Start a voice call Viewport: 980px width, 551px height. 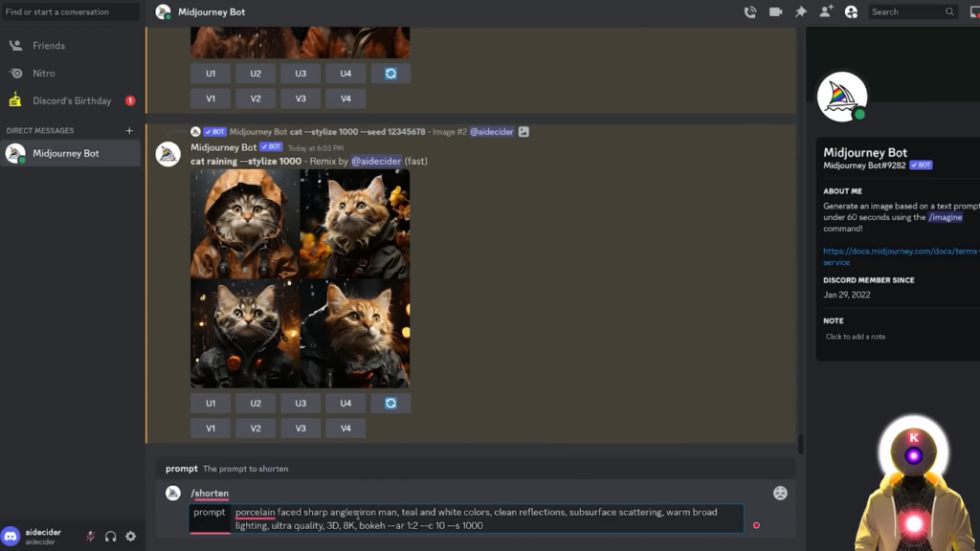pyautogui.click(x=750, y=11)
